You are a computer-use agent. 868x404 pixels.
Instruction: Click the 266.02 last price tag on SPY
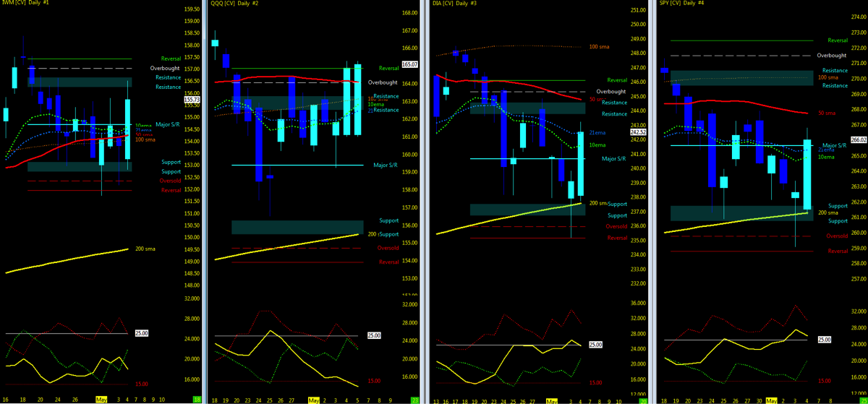click(859, 140)
